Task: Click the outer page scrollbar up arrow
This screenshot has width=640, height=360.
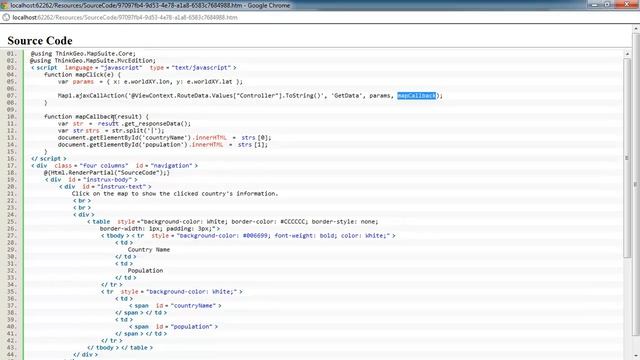Action: (x=636, y=29)
